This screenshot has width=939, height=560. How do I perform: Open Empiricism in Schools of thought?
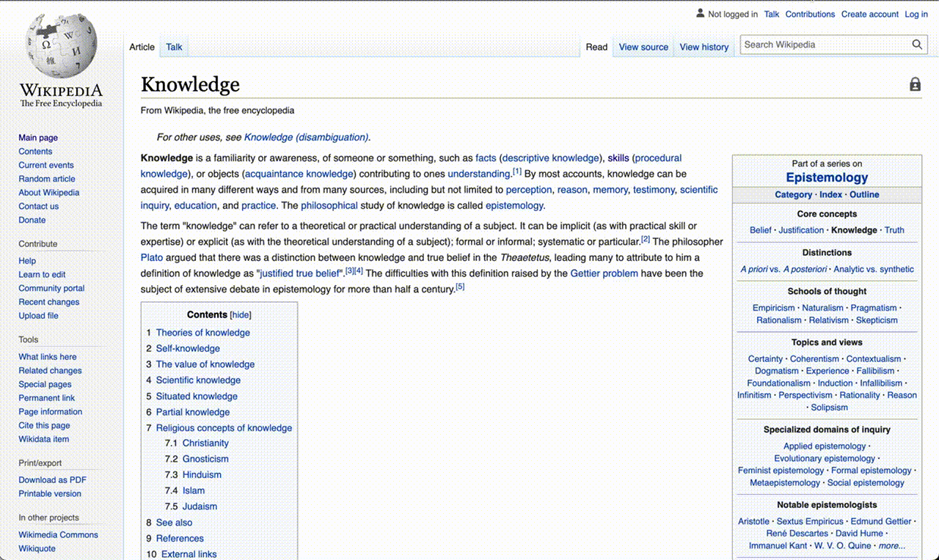point(774,309)
